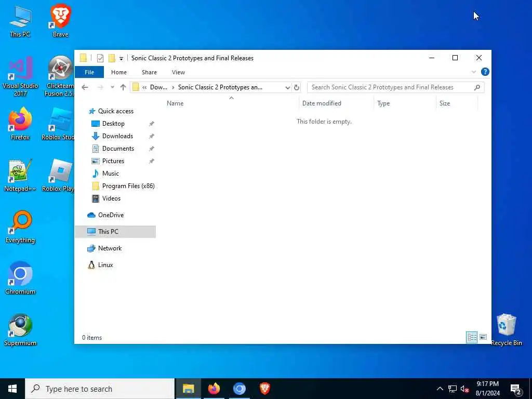Open the This PC desktop shortcut
This screenshot has height=399, width=532.
pos(20,21)
